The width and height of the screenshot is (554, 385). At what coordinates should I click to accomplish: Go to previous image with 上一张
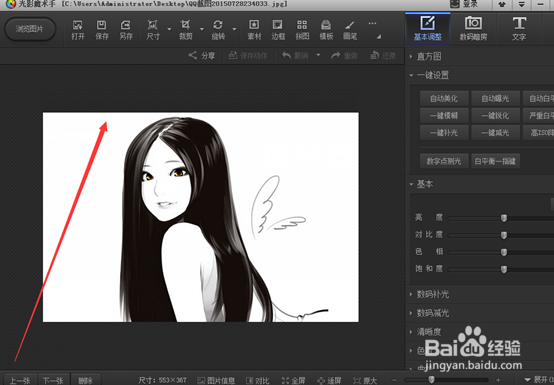tap(20, 380)
